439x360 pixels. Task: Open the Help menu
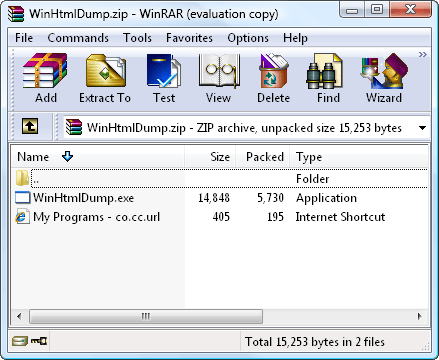pos(295,38)
